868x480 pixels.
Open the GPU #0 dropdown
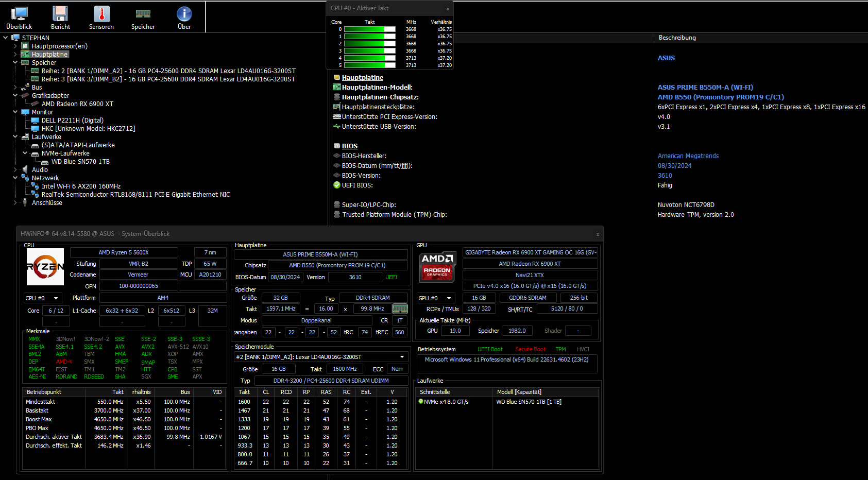tap(436, 298)
